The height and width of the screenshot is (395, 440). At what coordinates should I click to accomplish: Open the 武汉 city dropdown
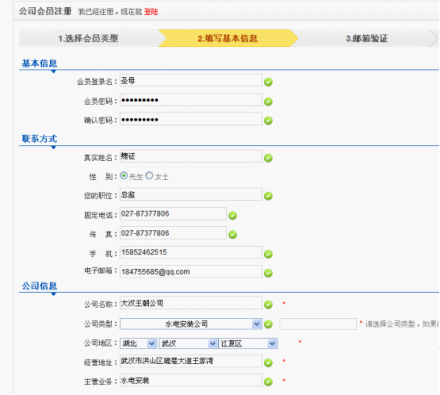(x=188, y=343)
